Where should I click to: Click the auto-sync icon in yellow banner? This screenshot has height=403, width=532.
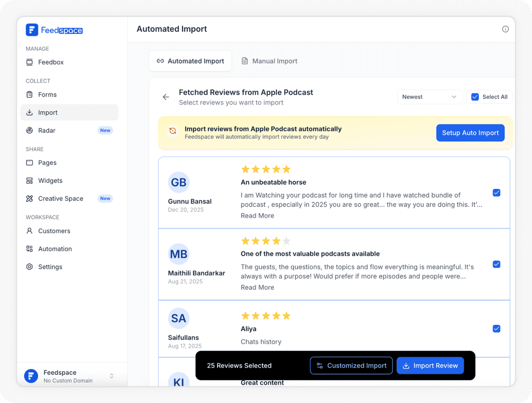pos(173,131)
